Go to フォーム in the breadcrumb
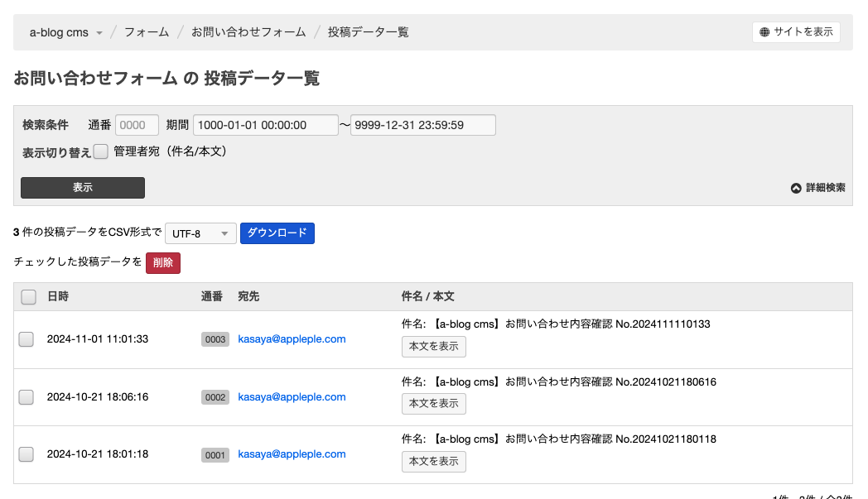The height and width of the screenshot is (499, 868). coord(147,32)
